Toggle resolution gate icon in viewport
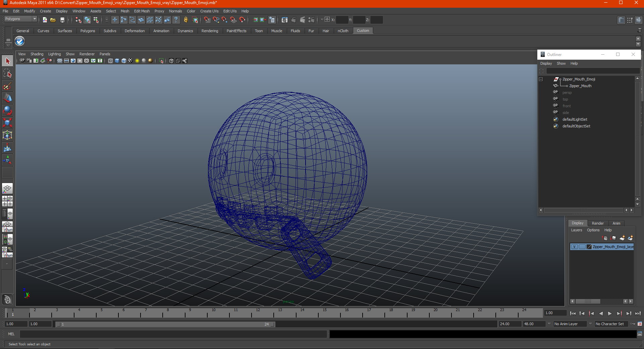The height and width of the screenshot is (349, 644). [x=73, y=61]
